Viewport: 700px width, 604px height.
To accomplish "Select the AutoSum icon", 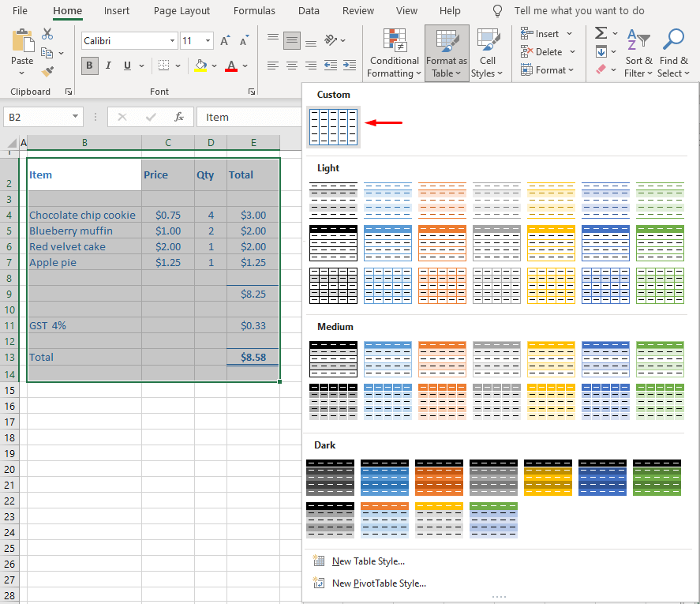I will pos(601,32).
